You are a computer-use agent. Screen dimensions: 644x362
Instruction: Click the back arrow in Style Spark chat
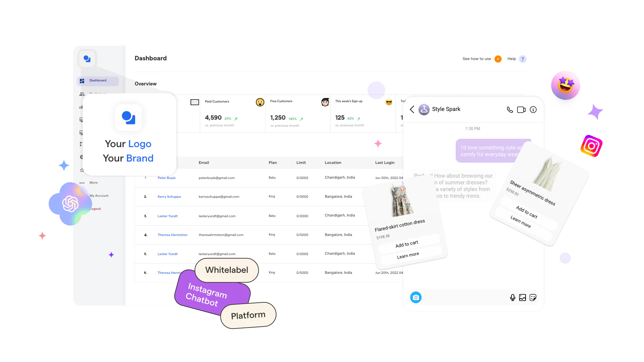(412, 109)
